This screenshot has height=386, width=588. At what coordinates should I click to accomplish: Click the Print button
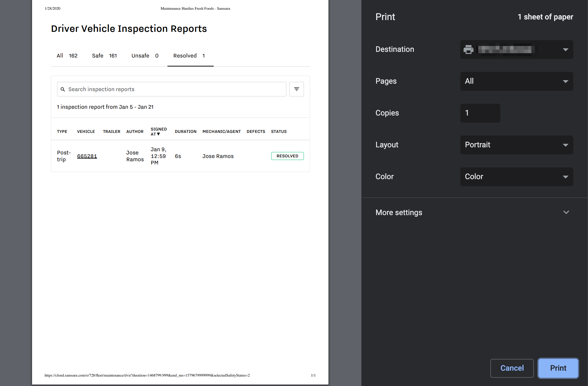point(558,368)
